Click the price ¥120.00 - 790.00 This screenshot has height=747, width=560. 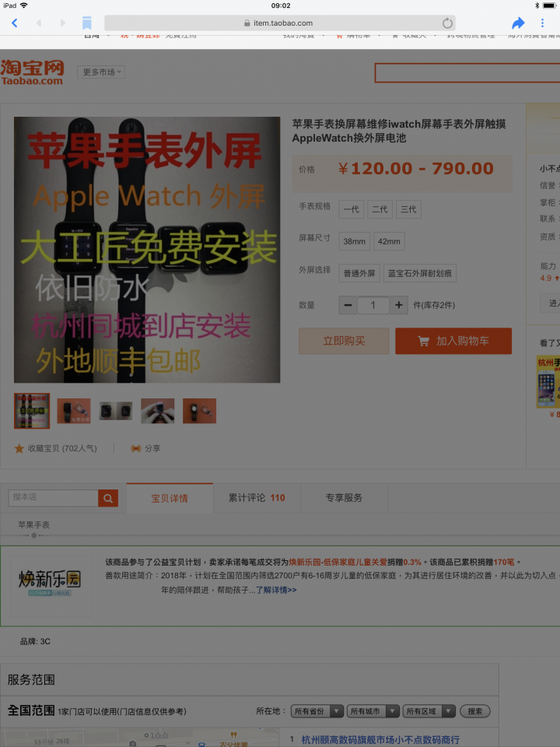[415, 169]
